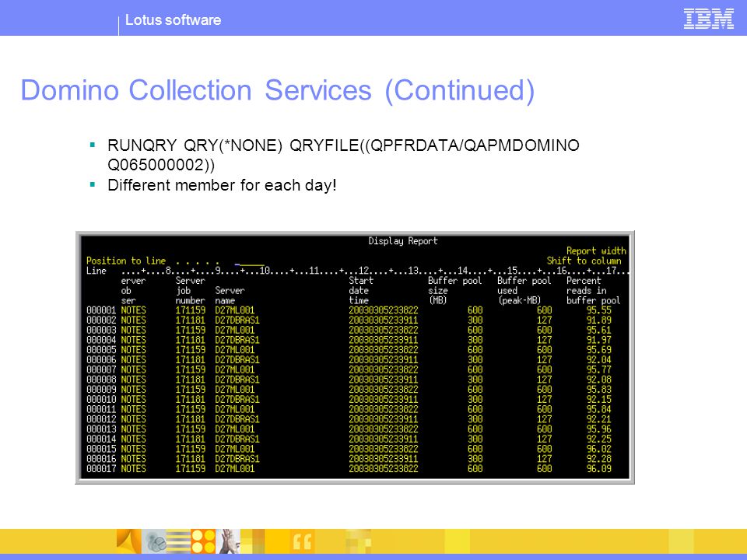Click job number 171181 on line 000004
The width and height of the screenshot is (747, 560).
tap(190, 340)
